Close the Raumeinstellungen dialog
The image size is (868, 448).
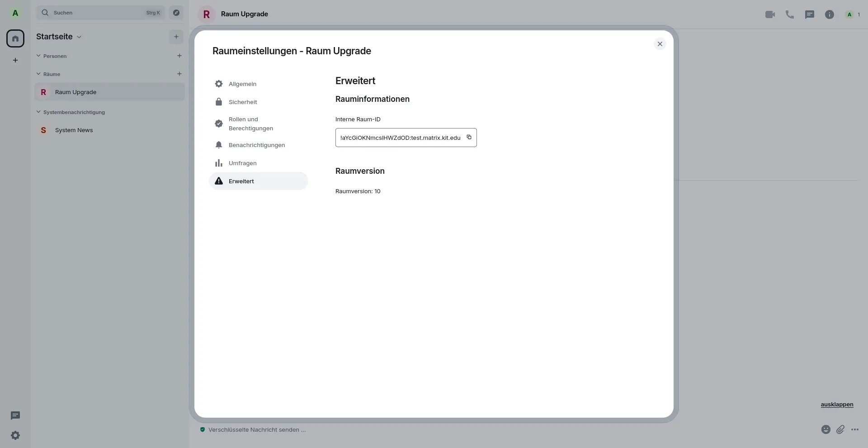point(660,44)
